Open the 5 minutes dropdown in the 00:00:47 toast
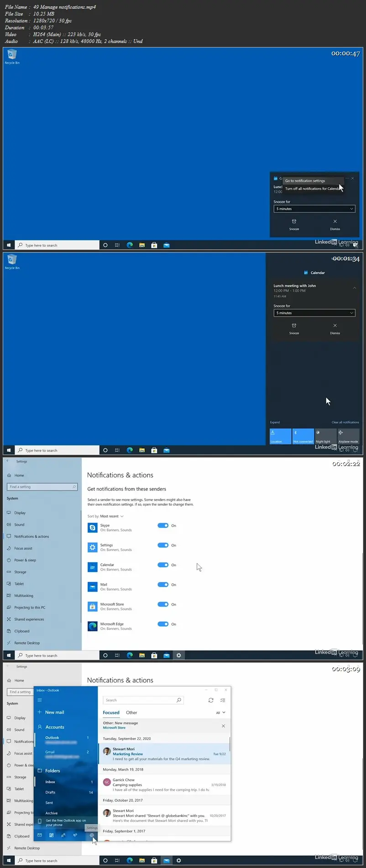Image resolution: width=366 pixels, height=868 pixels. [314, 209]
